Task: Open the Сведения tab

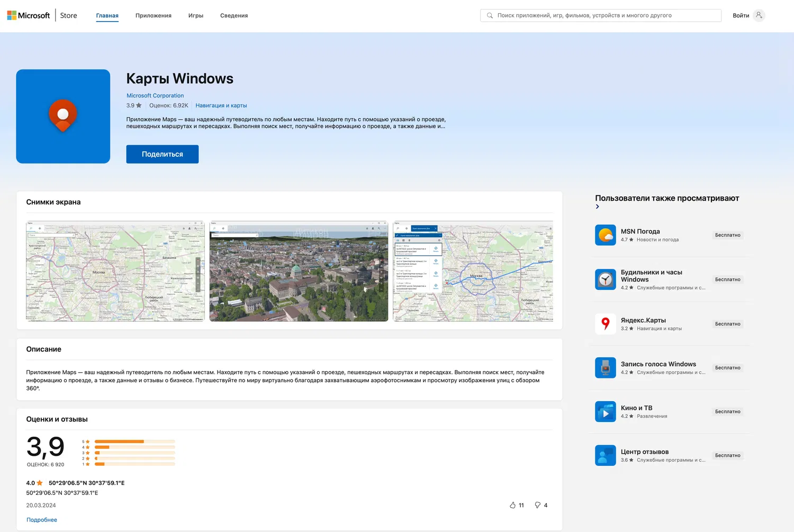Action: 234,16
